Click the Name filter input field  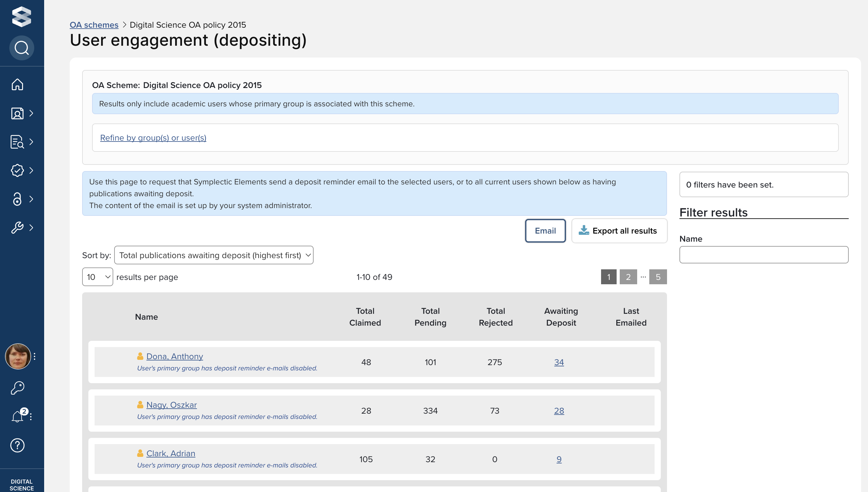[763, 254]
